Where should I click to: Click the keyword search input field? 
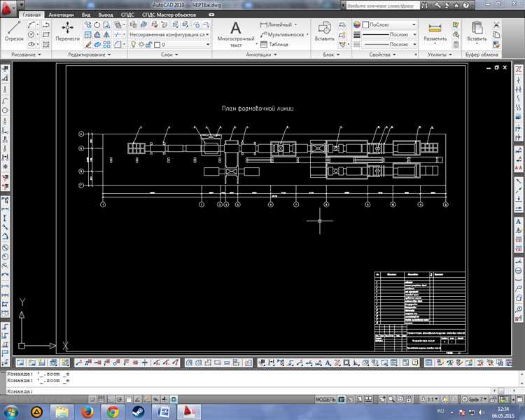[x=382, y=6]
